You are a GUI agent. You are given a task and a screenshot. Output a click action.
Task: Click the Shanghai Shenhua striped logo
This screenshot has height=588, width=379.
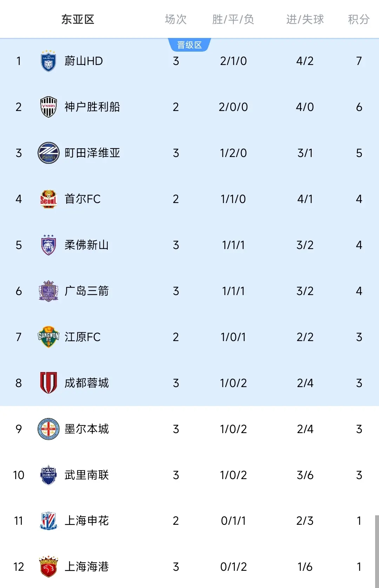click(48, 521)
